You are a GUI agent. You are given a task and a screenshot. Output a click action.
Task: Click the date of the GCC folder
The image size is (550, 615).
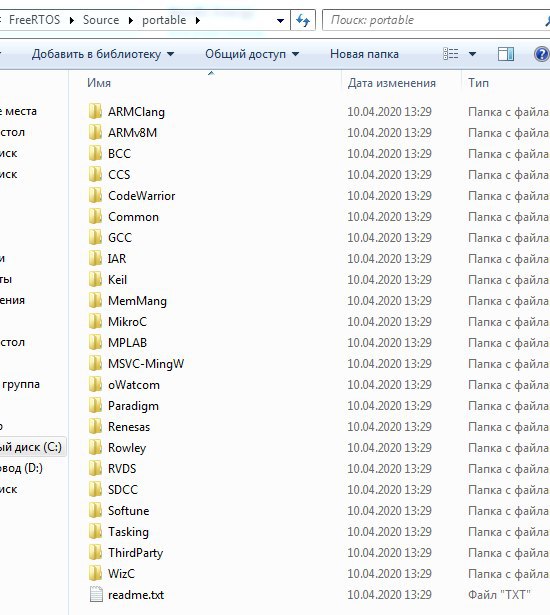click(x=389, y=237)
